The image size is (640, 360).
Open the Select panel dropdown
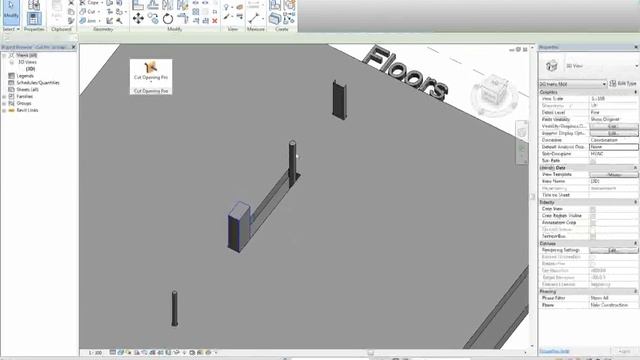[x=11, y=29]
